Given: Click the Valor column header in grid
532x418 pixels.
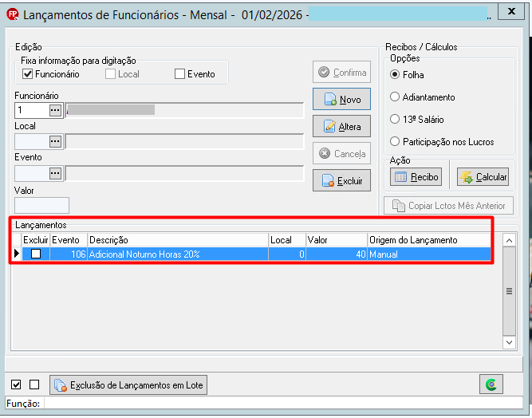Looking at the screenshot, I should pos(337,240).
